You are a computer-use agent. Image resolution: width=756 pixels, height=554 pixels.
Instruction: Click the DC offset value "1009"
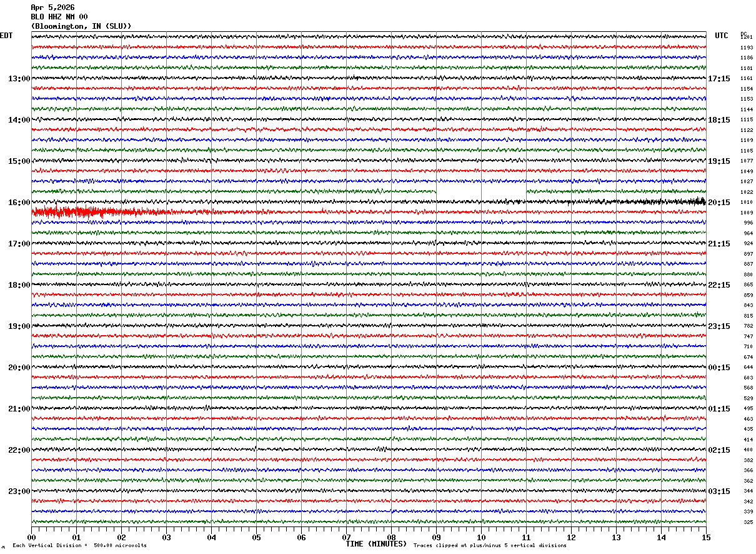click(x=747, y=213)
